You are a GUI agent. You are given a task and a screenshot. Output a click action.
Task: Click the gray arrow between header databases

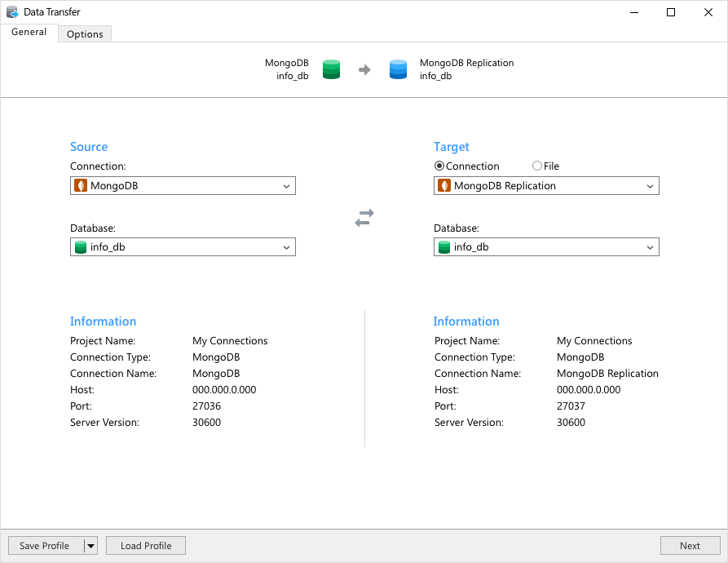[x=364, y=69]
